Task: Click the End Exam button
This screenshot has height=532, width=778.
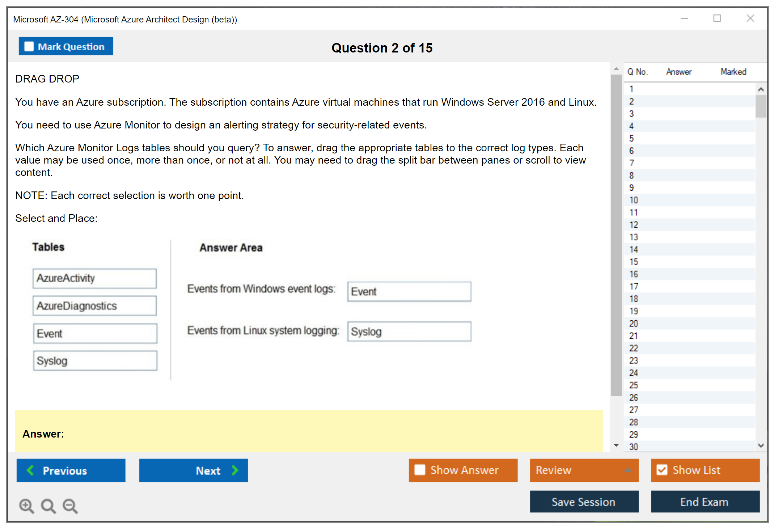Action: coord(705,502)
